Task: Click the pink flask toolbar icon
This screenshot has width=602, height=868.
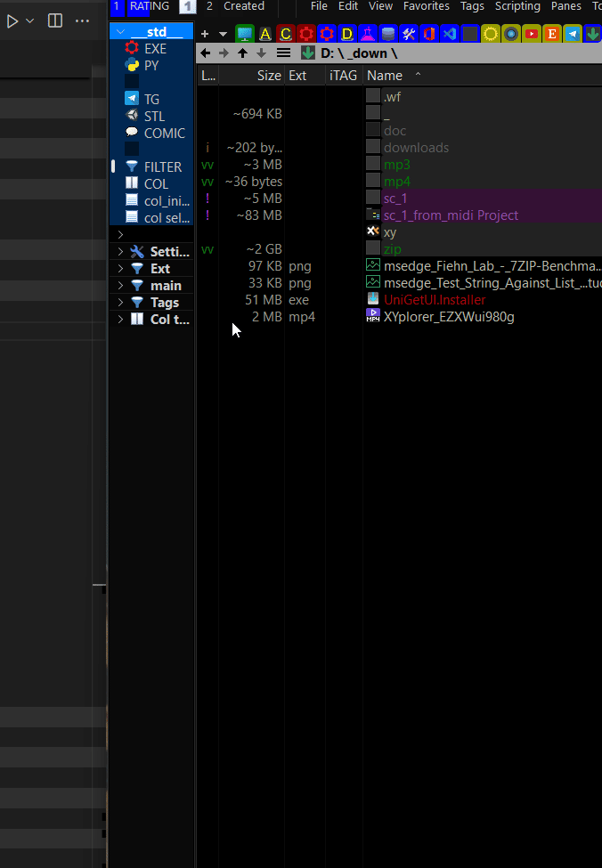Action: [x=368, y=34]
